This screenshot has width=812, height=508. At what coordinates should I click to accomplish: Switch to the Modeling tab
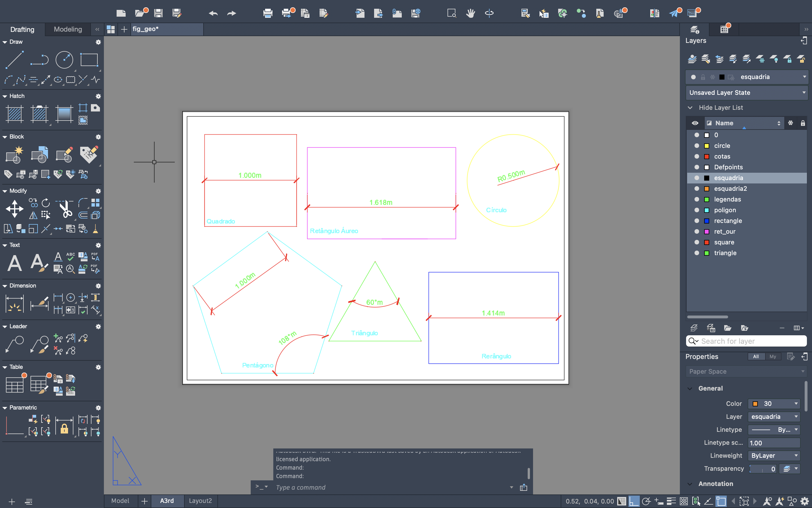[67, 29]
